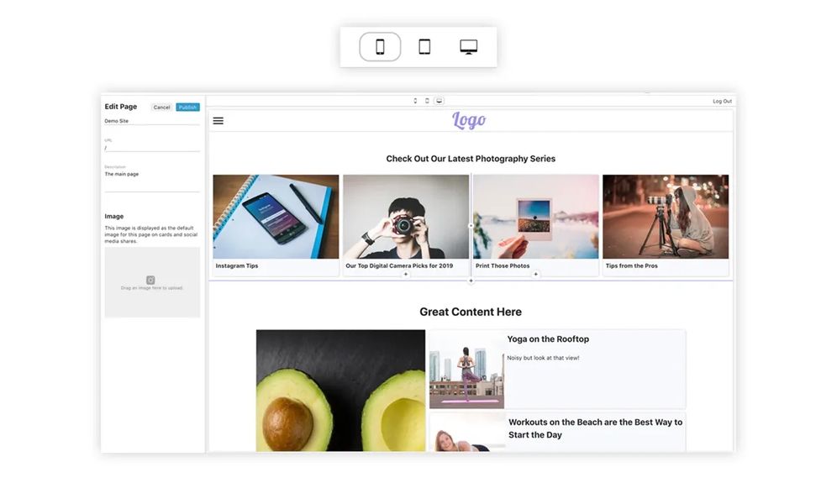Click the Description field containing 'The main page'

(x=151, y=175)
